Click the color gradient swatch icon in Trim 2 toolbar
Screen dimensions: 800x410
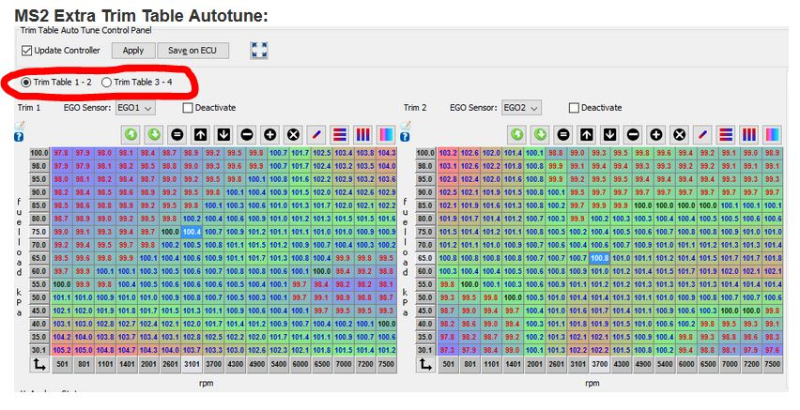point(771,134)
